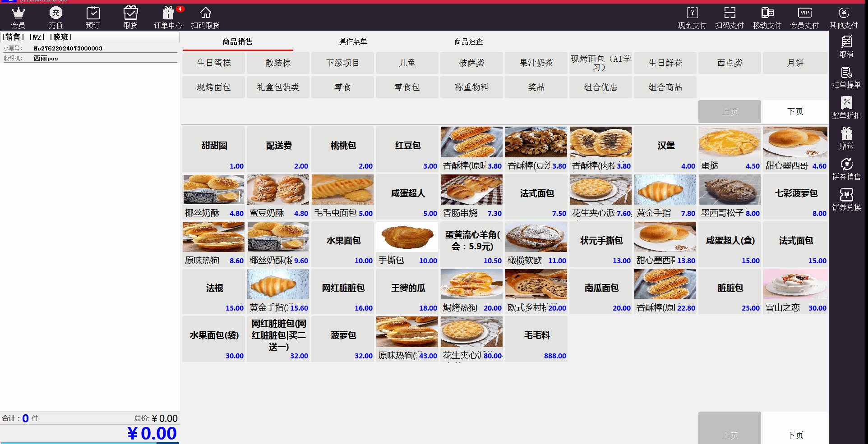
Task: Click the 充值 recharge icon
Action: click(x=55, y=18)
